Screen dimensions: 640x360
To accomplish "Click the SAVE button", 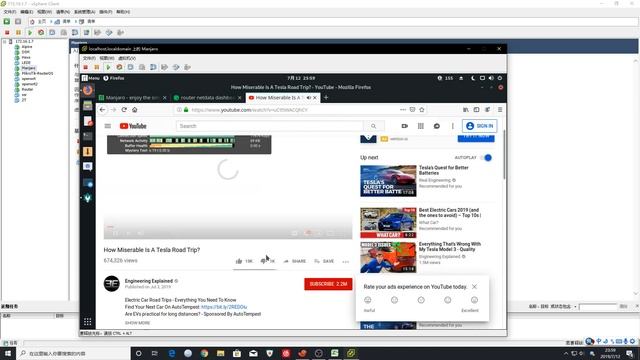I will tap(324, 261).
